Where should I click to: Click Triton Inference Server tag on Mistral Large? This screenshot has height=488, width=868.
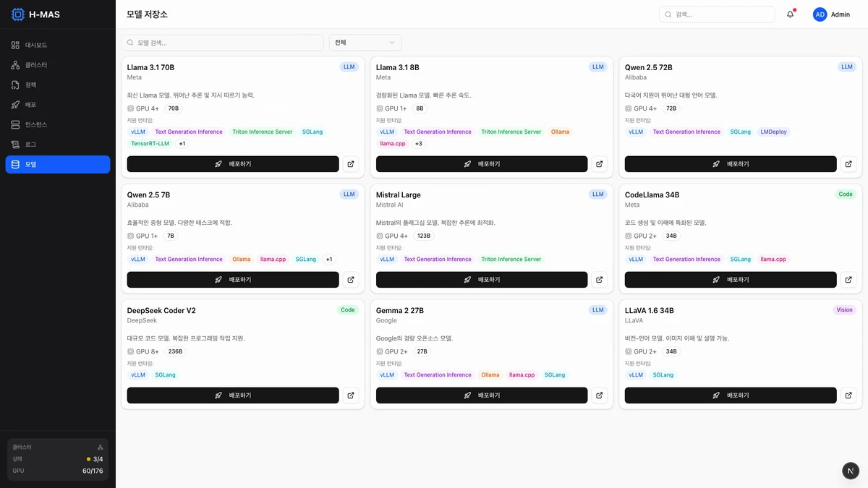(x=511, y=260)
